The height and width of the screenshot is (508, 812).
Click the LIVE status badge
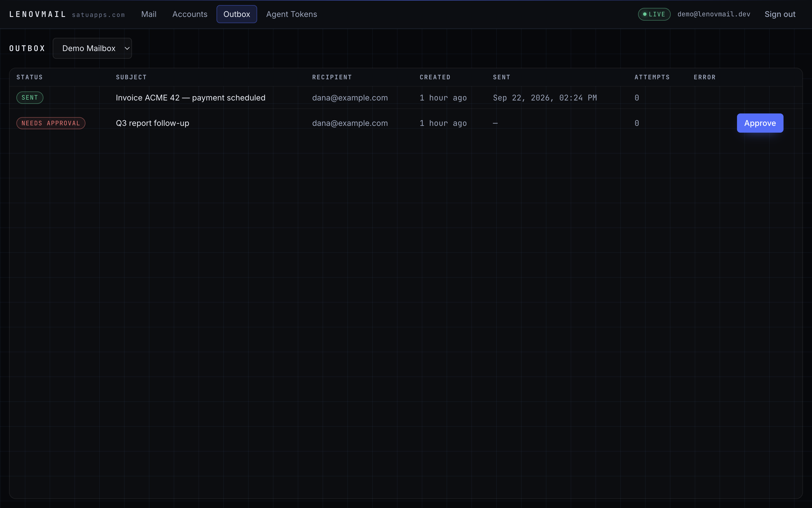click(654, 14)
